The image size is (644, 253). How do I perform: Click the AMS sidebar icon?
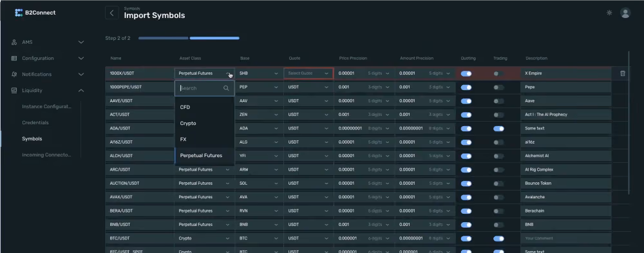pos(14,42)
